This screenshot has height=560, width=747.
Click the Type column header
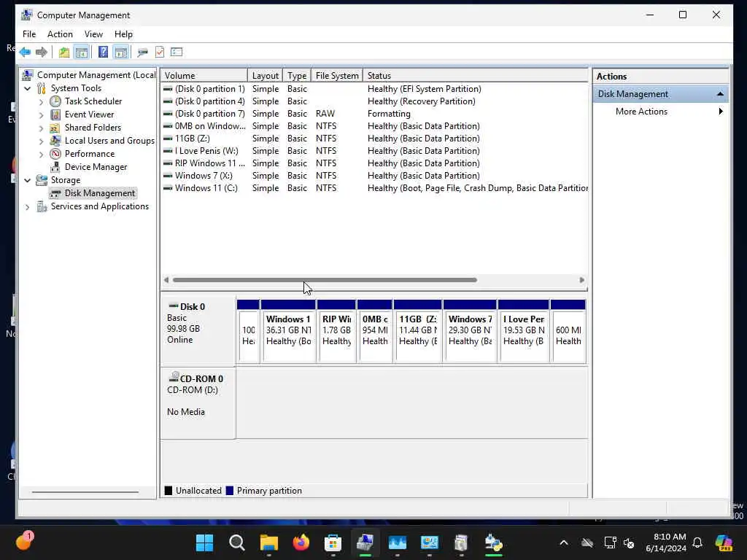click(x=297, y=76)
